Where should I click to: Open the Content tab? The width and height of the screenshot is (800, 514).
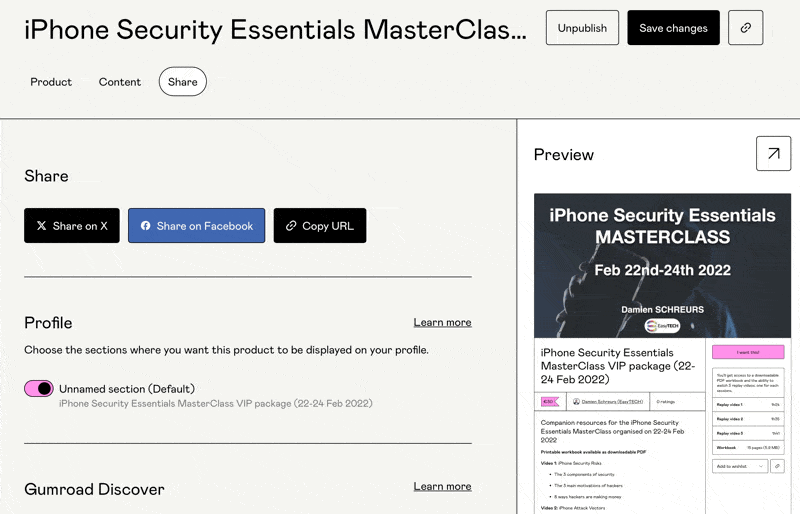(x=120, y=82)
